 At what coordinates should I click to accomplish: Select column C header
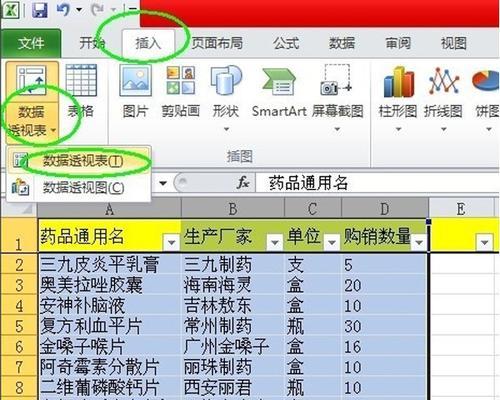pos(313,209)
